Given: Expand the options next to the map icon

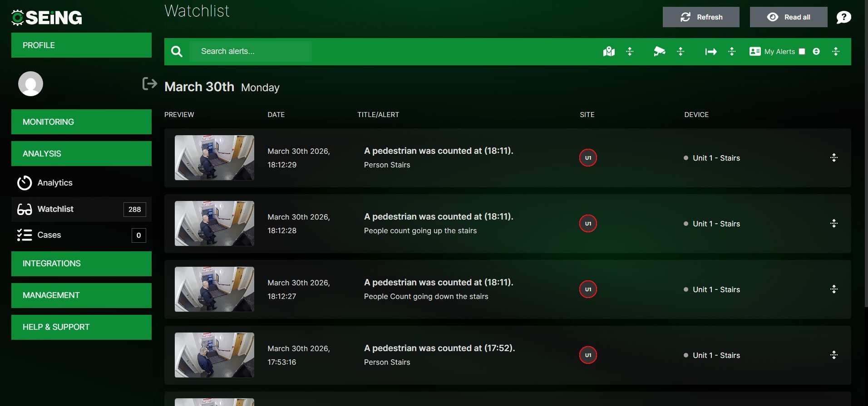Looking at the screenshot, I should tap(630, 52).
